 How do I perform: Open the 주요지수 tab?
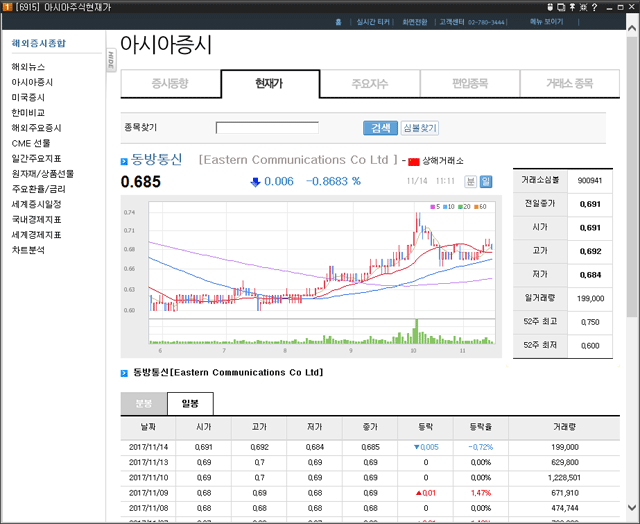[370, 84]
